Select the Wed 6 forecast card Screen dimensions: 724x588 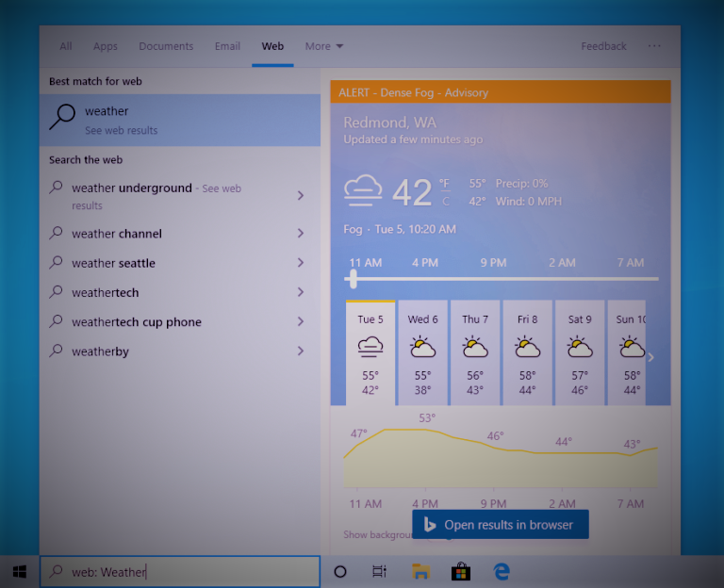(422, 353)
